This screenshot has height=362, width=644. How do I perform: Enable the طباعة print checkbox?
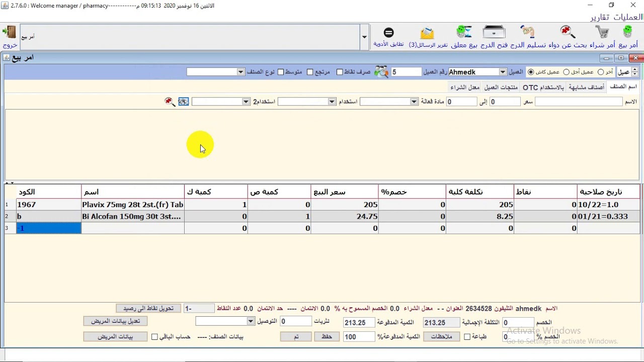click(467, 337)
